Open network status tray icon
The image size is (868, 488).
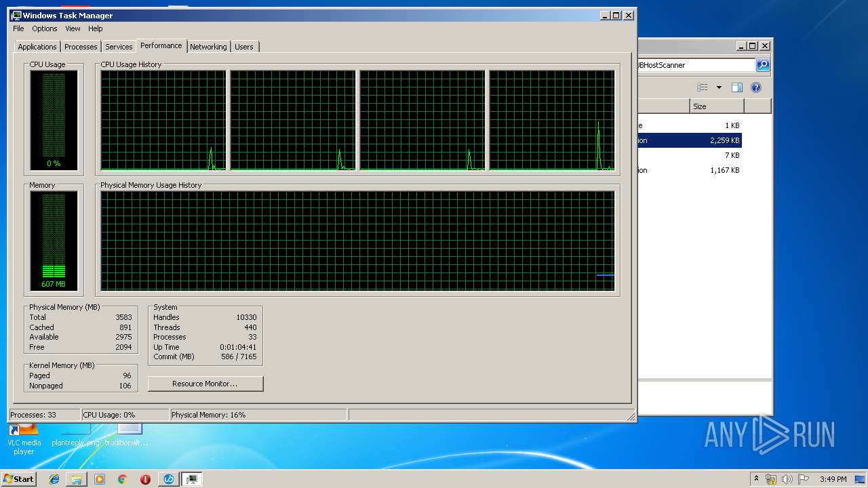pyautogui.click(x=771, y=479)
